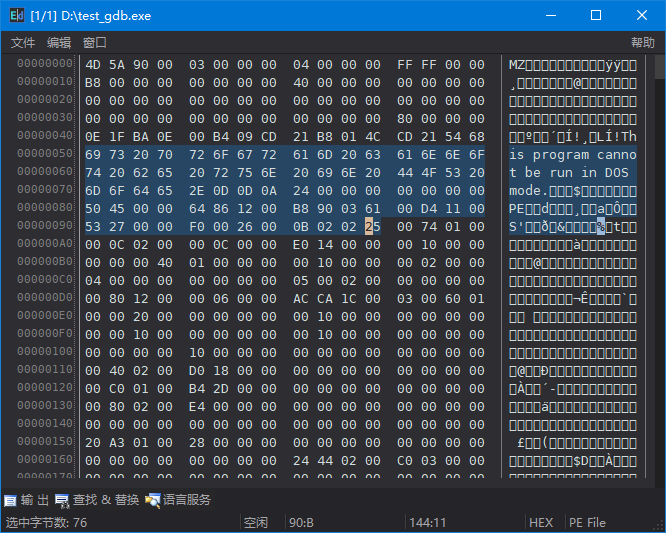The width and height of the screenshot is (666, 533).
Task: Click hex byte AC at row 000000D0
Action: (301, 299)
